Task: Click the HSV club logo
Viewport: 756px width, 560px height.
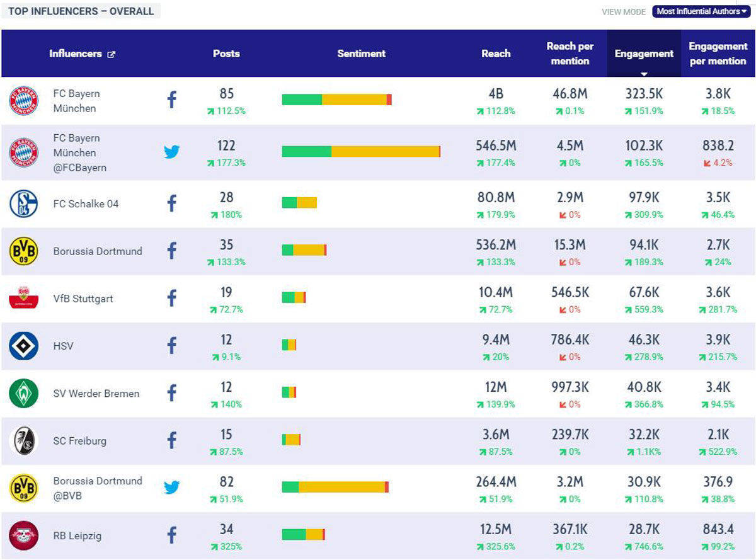Action: 24,346
